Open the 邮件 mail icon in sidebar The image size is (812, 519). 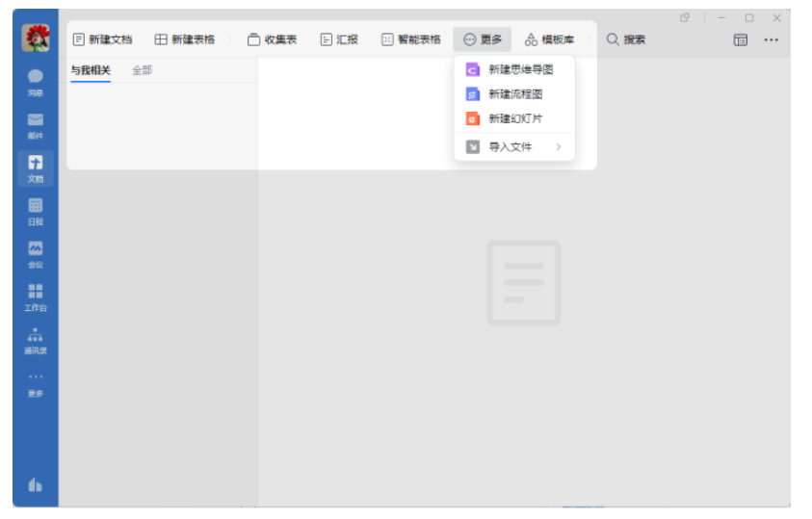[36, 123]
